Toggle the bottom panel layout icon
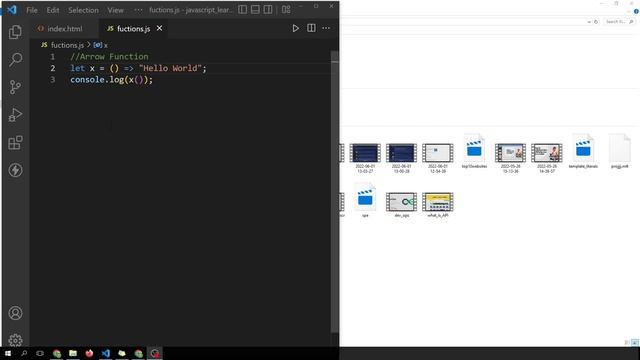640x360 pixels. click(x=255, y=9)
